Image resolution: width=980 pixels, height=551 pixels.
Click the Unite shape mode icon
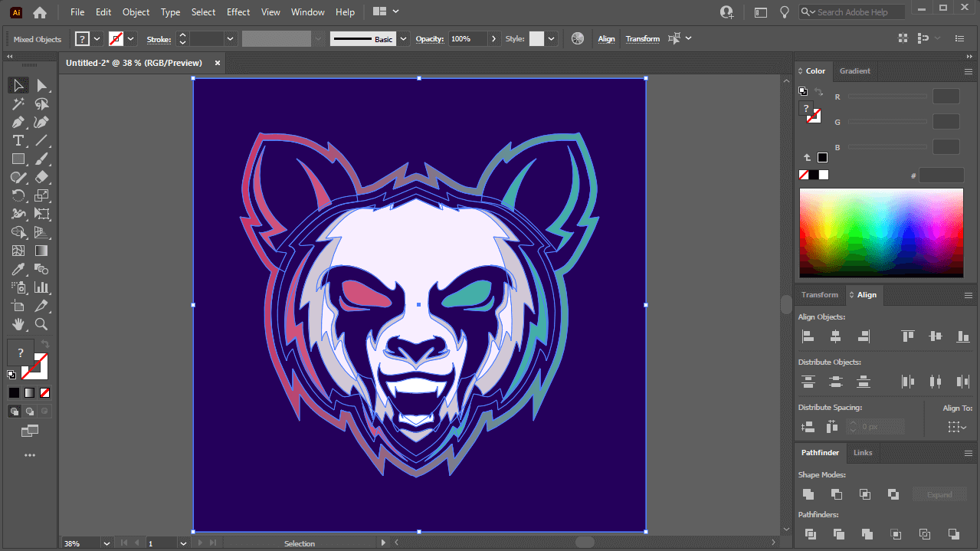[808, 494]
